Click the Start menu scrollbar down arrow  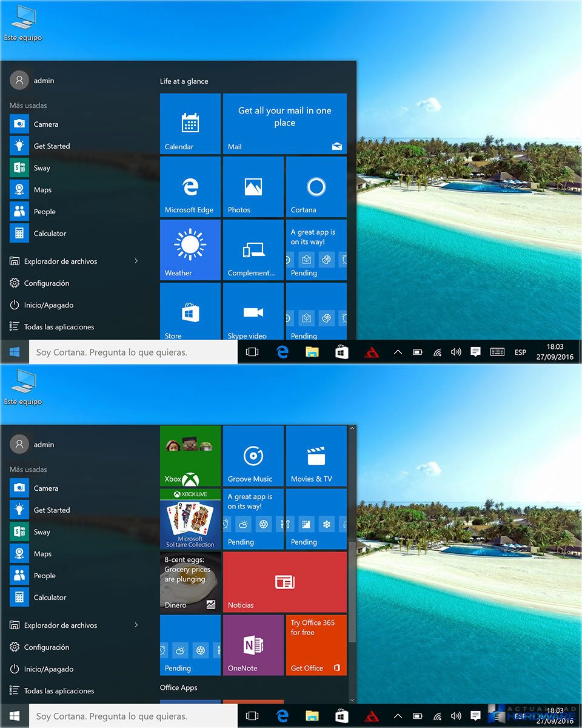point(352,699)
